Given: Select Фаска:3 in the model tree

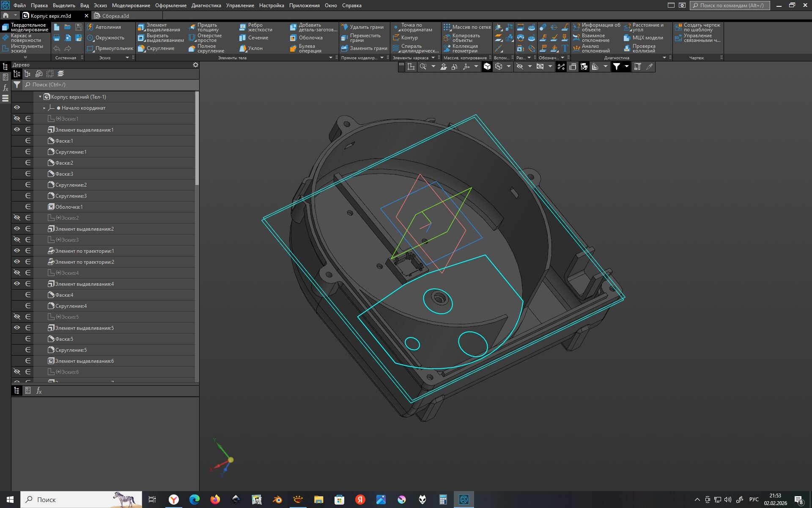Looking at the screenshot, I should [64, 174].
